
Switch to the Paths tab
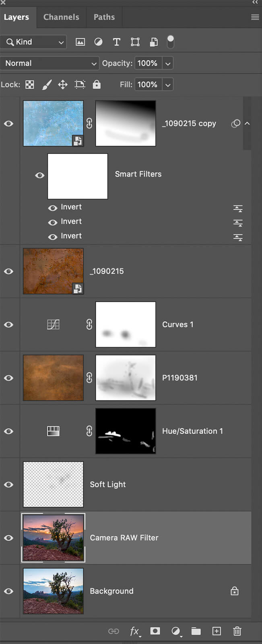[104, 17]
